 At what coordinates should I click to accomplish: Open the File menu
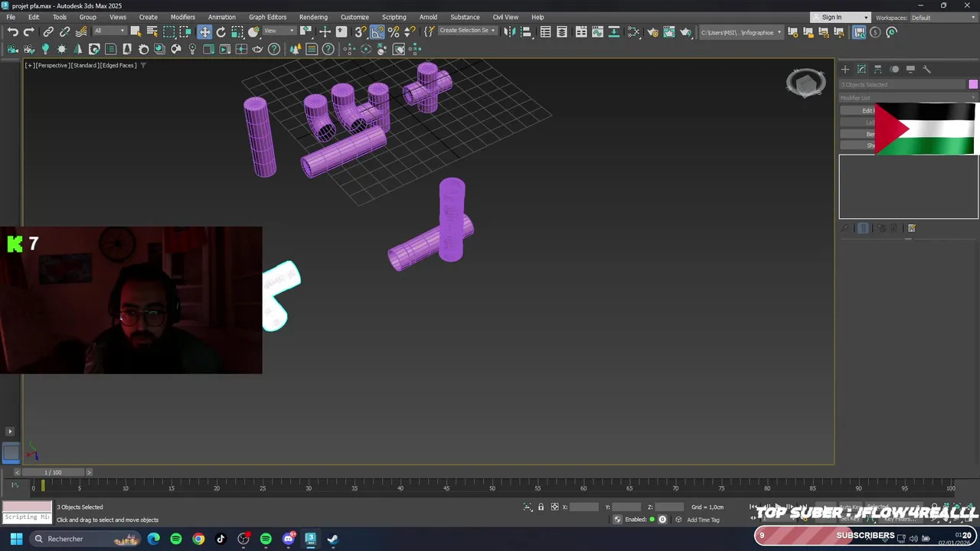(11, 17)
